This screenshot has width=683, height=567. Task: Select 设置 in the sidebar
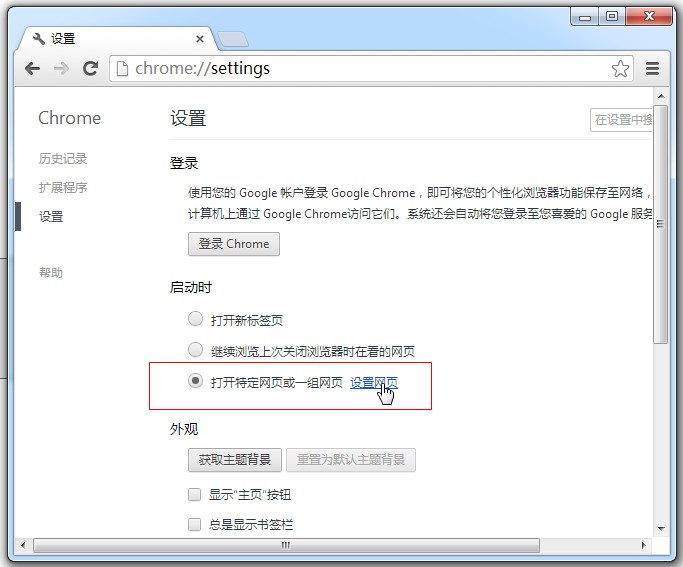tap(51, 216)
